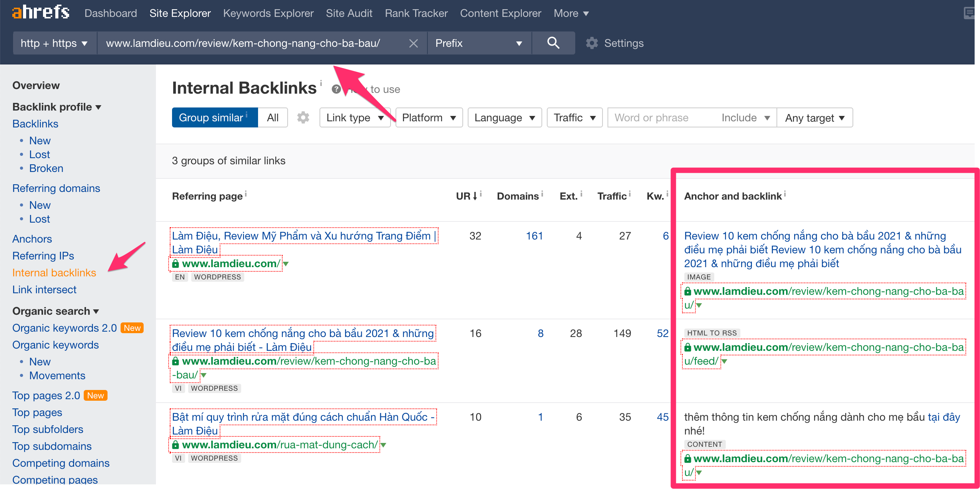This screenshot has height=489, width=980.
Task: Click info icon next to Anchor and backlink
Action: [785, 194]
